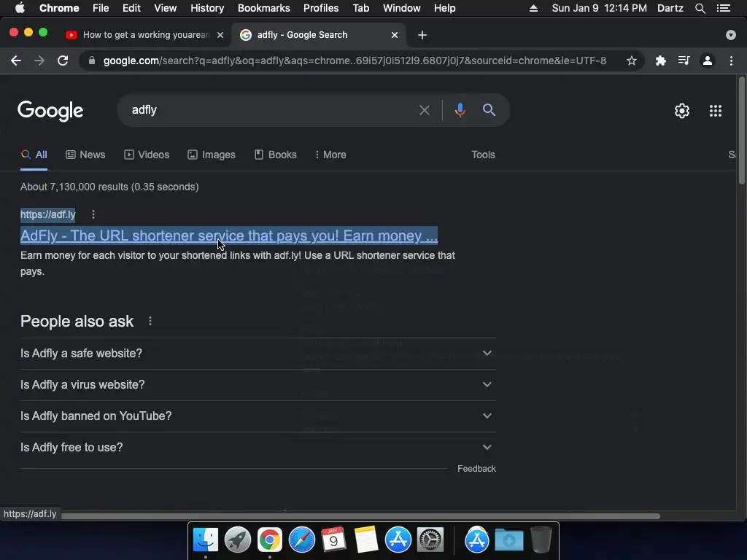Open Launchpad from the Dock

click(x=237, y=540)
